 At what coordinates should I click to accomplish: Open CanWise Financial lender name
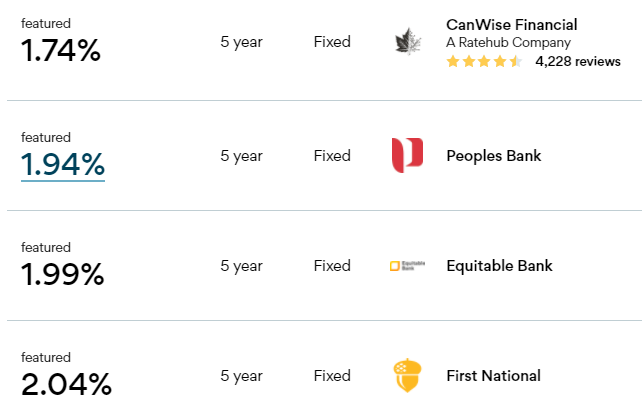coord(512,25)
